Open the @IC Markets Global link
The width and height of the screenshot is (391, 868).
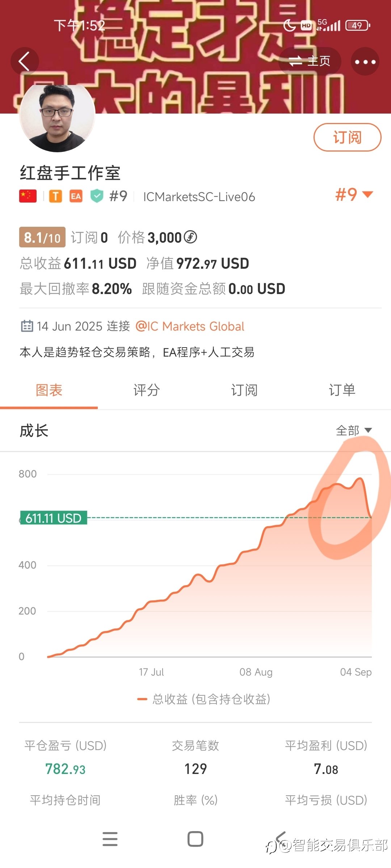point(190,326)
